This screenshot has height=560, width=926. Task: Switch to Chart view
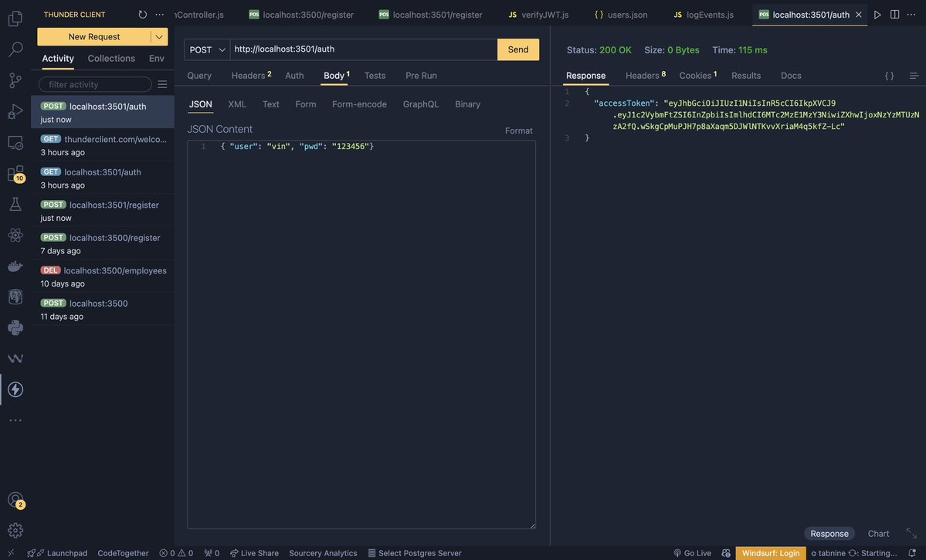(x=878, y=534)
